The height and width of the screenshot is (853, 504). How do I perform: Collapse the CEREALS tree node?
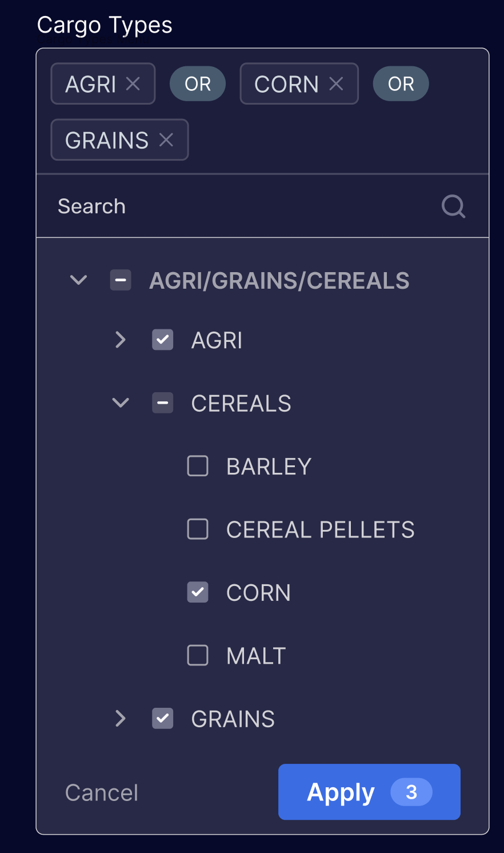point(120,403)
